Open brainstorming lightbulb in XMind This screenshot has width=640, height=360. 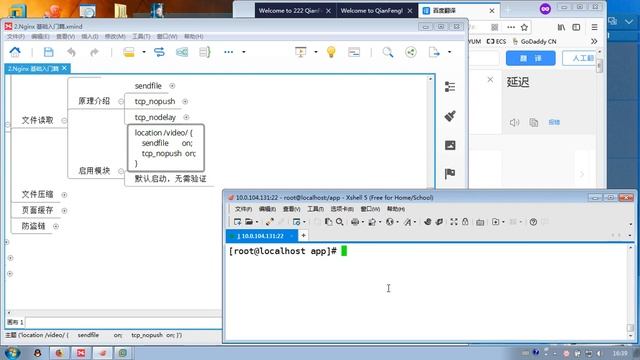[x=331, y=52]
